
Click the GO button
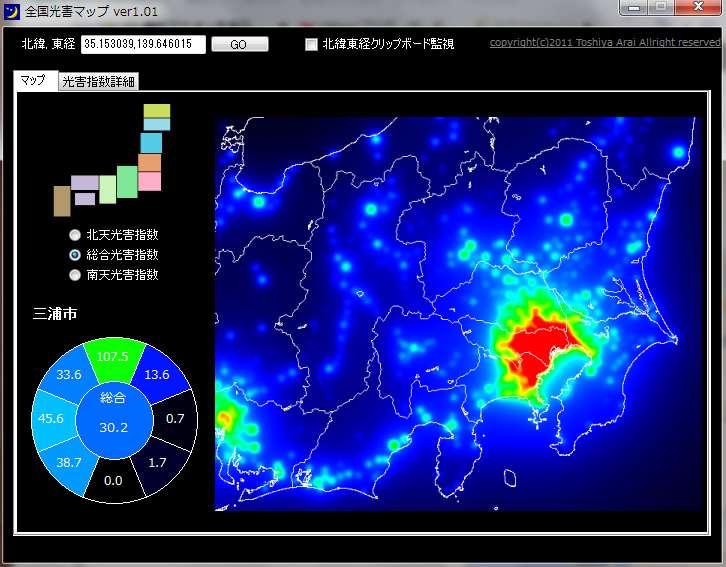click(x=239, y=44)
